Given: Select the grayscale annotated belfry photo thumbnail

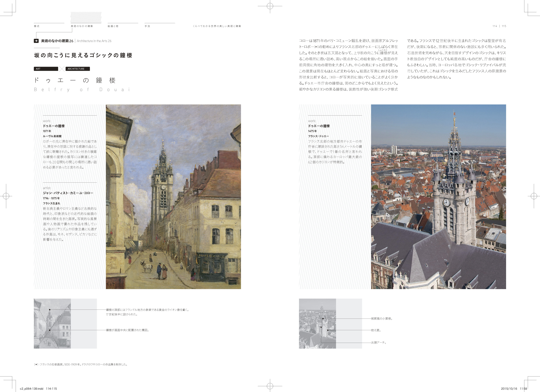Looking at the screenshot, I should click(x=317, y=323).
